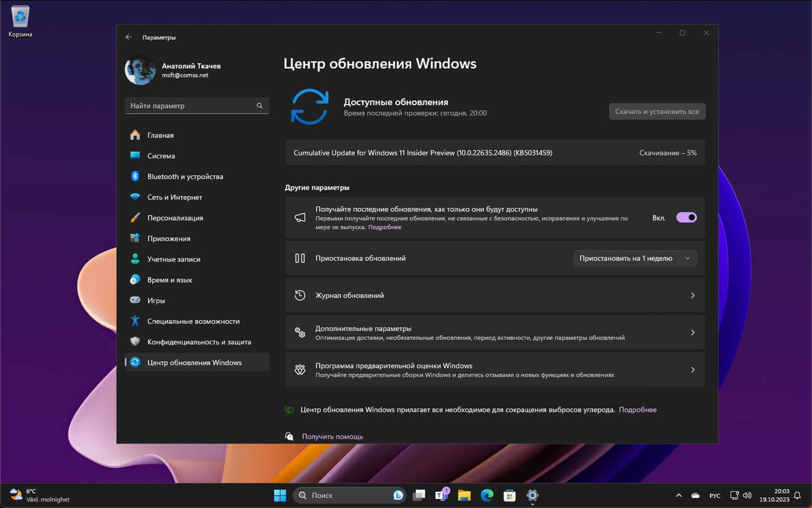Click the Cumulative Update KB5031459 row
This screenshot has width=812, height=508.
click(495, 153)
